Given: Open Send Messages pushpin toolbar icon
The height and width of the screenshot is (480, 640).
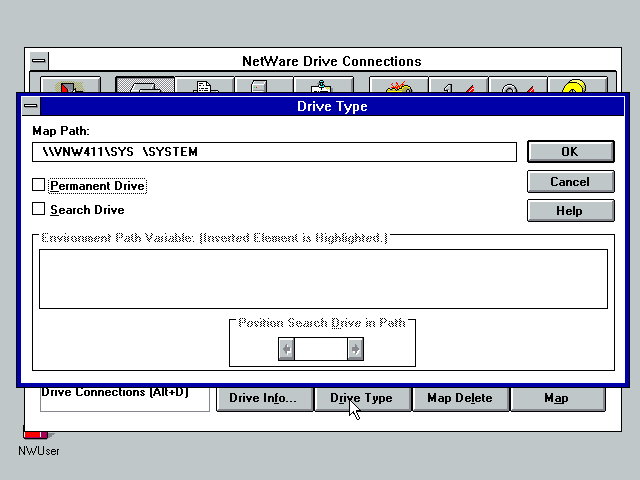Looking at the screenshot, I should pyautogui.click(x=323, y=85).
